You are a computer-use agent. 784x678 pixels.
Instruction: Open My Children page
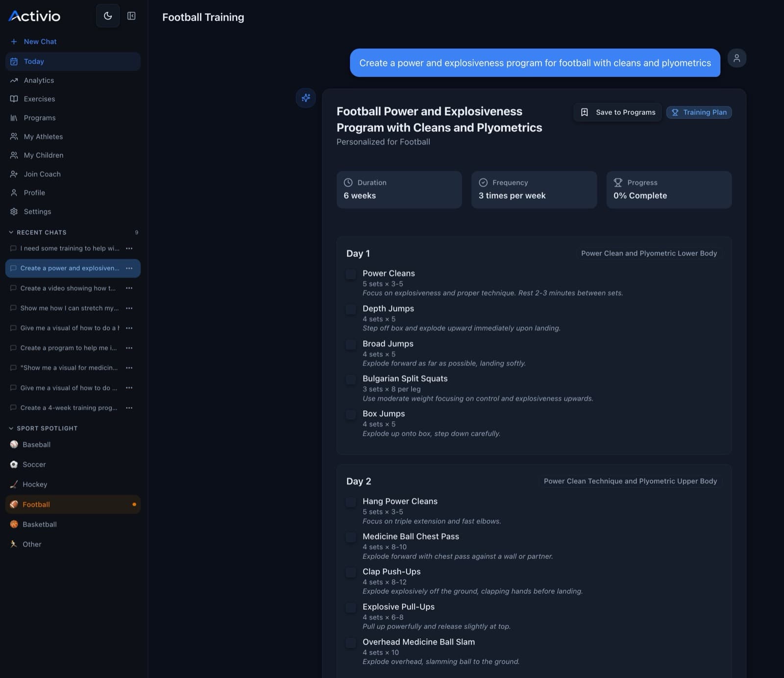73,155
